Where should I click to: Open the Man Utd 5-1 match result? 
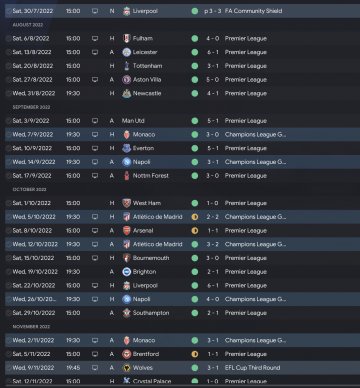point(213,121)
